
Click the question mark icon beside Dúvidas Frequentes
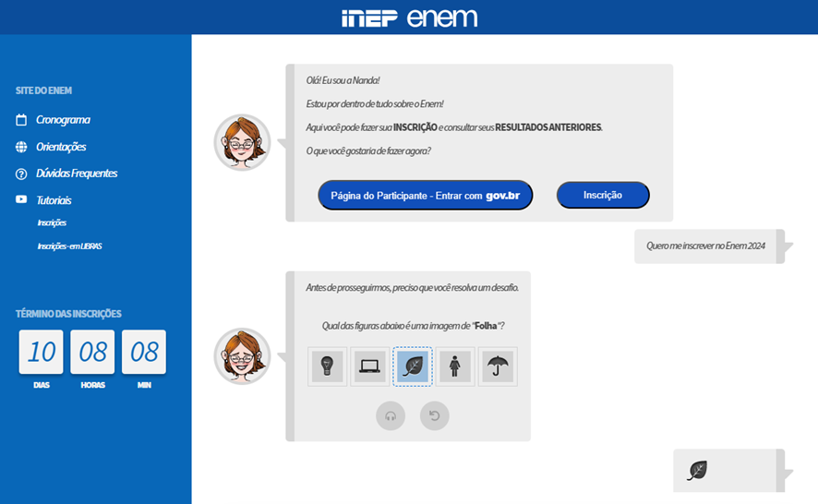tap(21, 174)
